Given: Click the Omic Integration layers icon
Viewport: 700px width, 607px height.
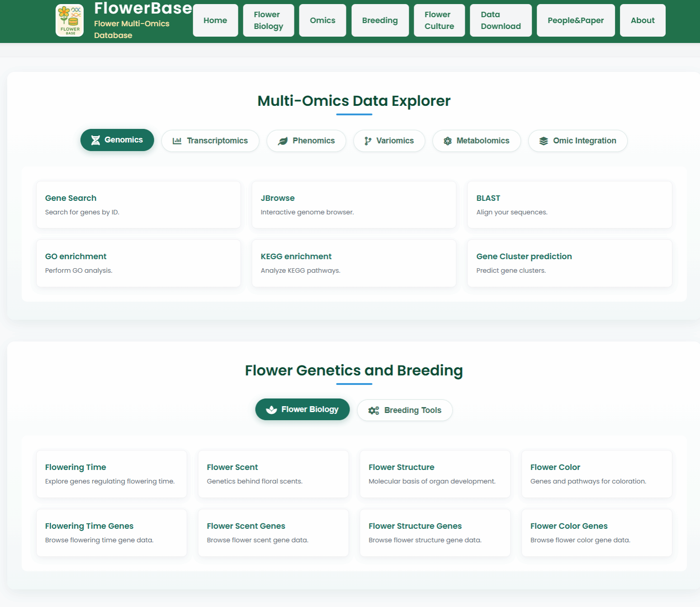Looking at the screenshot, I should pos(544,141).
